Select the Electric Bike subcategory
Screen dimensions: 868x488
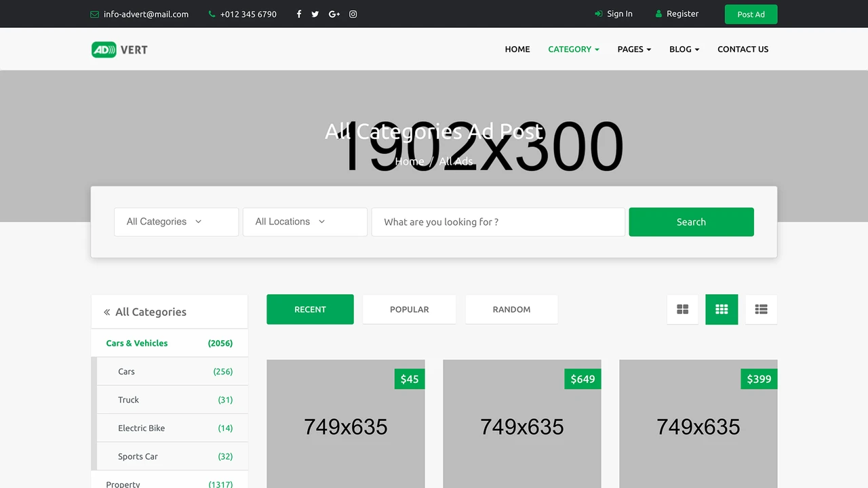click(172, 428)
